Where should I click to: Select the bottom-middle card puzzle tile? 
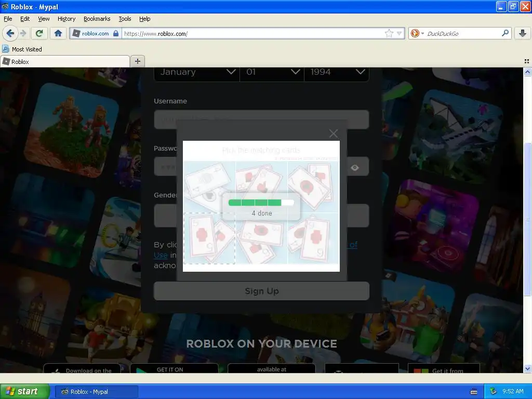coord(261,238)
